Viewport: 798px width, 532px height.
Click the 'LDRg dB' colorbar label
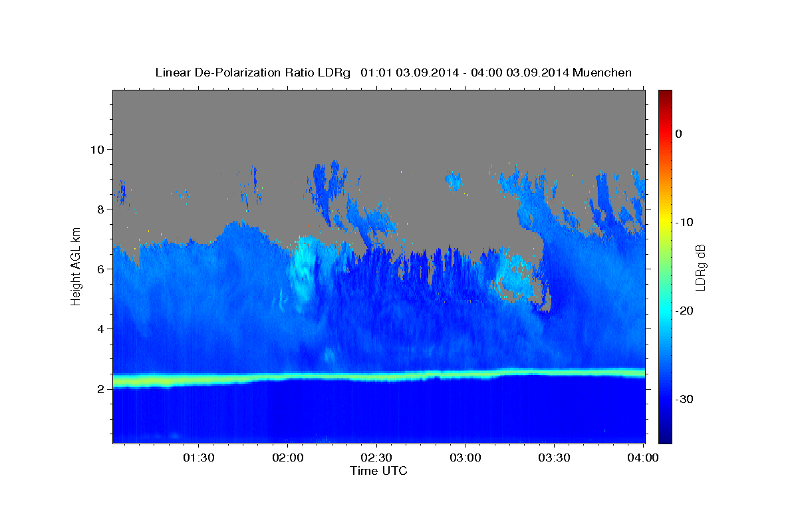pyautogui.click(x=700, y=266)
